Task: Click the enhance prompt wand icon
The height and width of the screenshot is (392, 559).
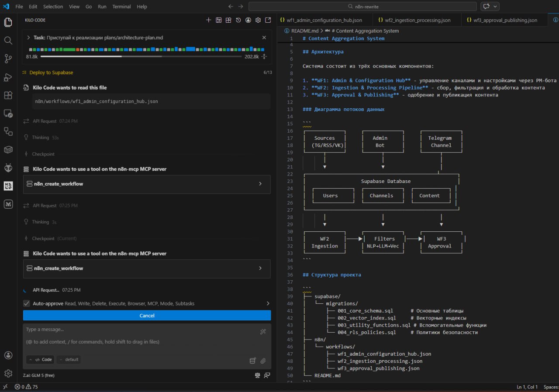Action: pyautogui.click(x=263, y=332)
